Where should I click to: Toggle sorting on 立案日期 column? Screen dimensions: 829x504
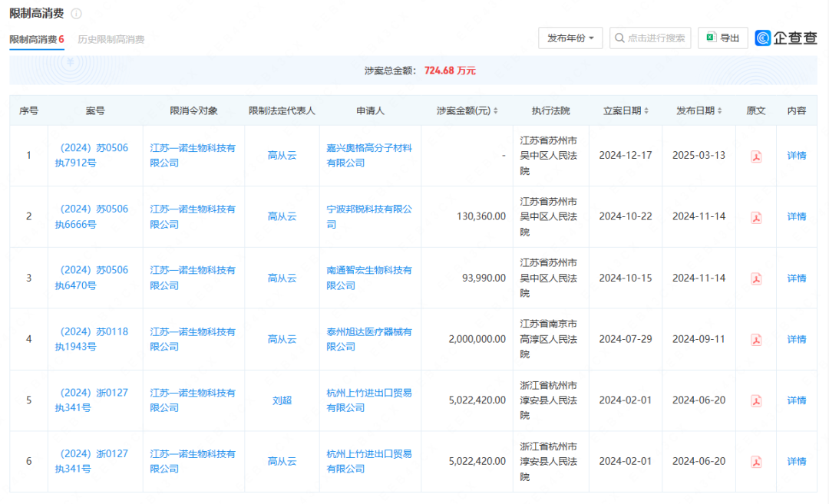(x=646, y=110)
